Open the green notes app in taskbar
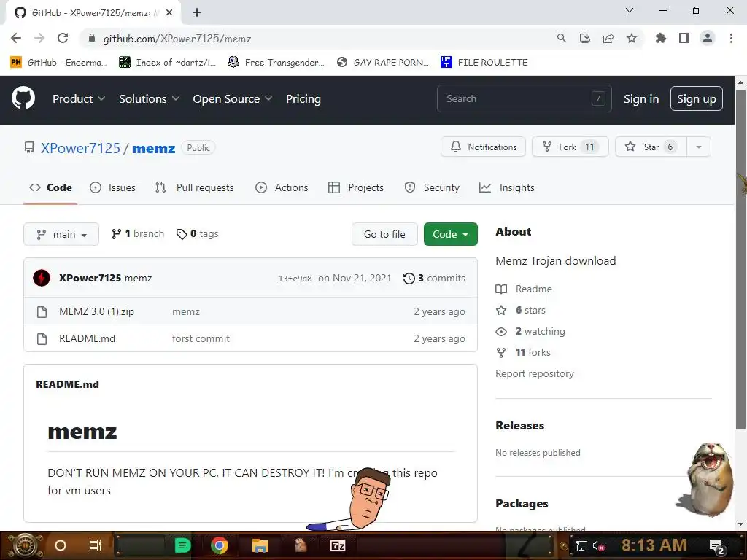Image resolution: width=747 pixels, height=560 pixels. tap(182, 545)
